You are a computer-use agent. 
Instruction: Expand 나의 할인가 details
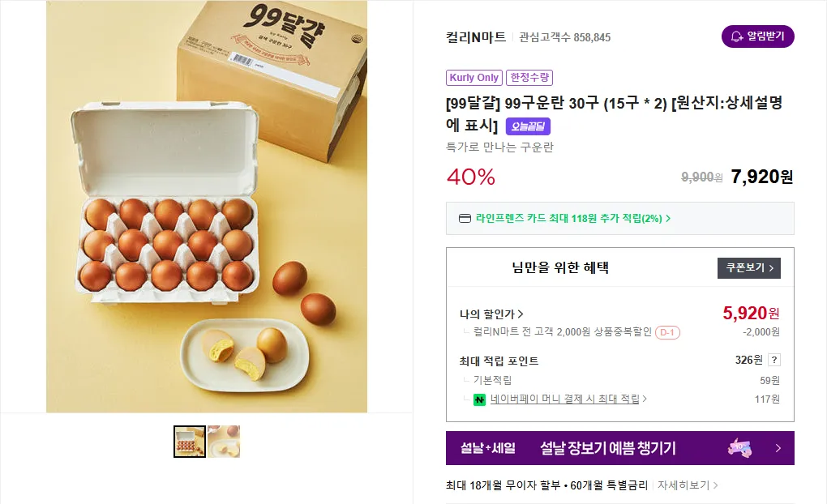point(491,314)
